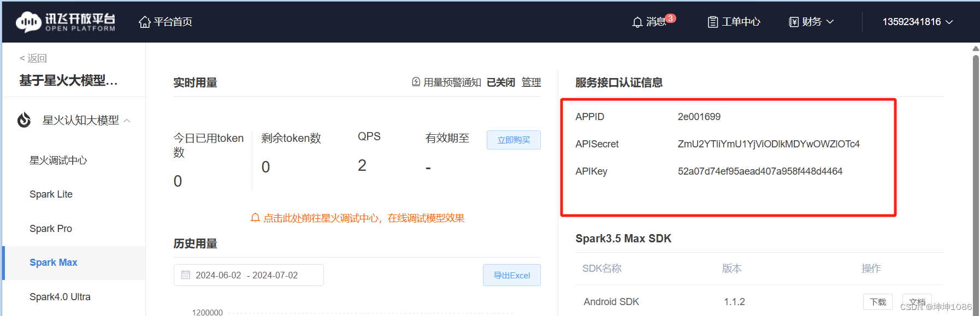This screenshot has height=316, width=980.
Task: Click the 立即购买 button
Action: (513, 140)
